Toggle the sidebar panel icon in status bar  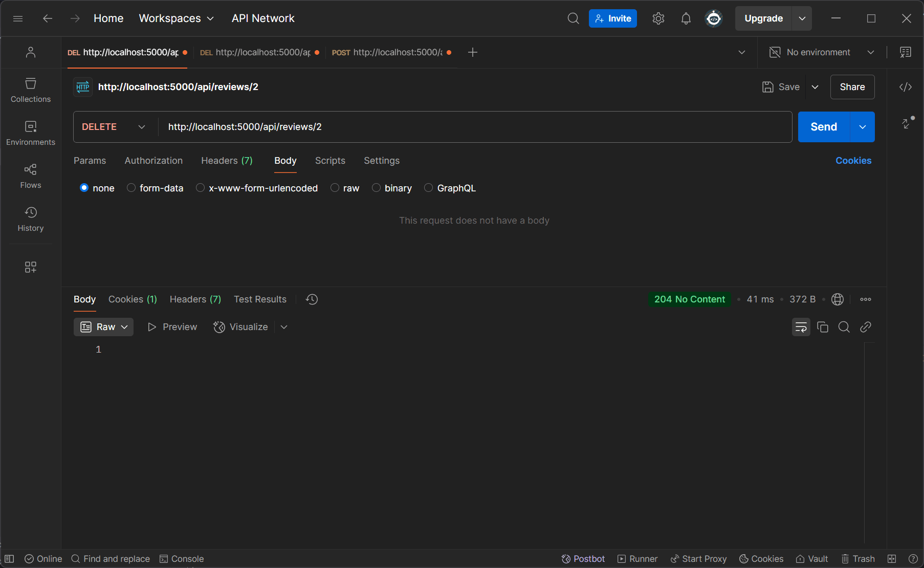[9, 559]
